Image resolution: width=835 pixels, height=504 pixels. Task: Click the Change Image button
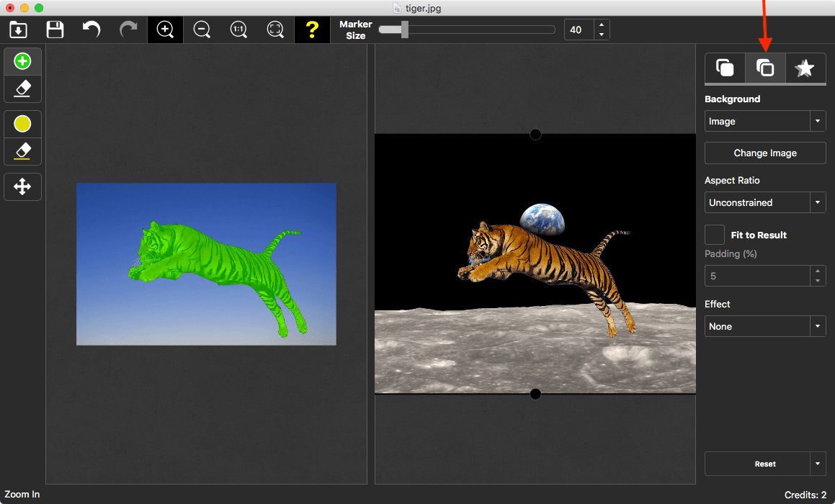pyautogui.click(x=764, y=153)
